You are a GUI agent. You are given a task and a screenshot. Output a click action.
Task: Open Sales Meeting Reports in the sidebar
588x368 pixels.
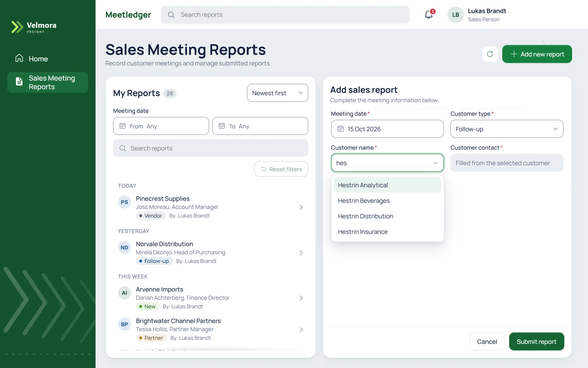tap(47, 82)
